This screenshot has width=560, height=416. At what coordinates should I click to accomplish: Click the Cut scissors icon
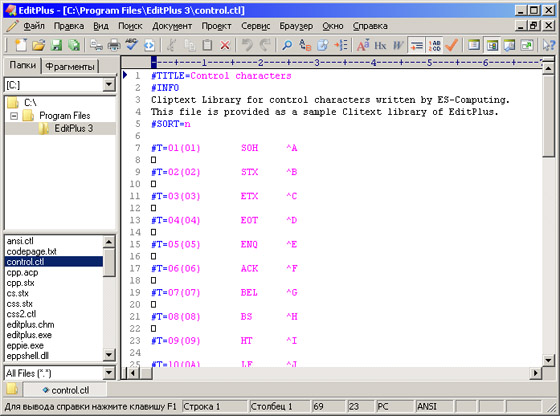pos(172,45)
